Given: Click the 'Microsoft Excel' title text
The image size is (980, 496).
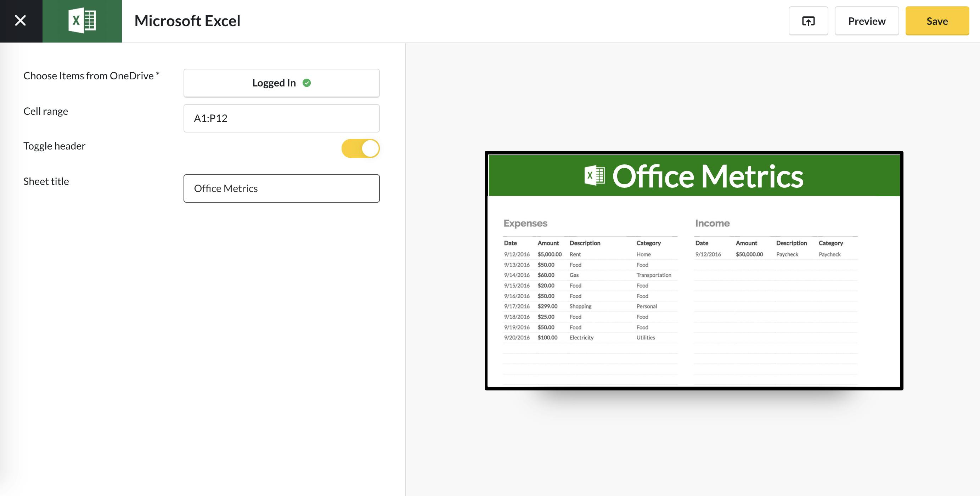Looking at the screenshot, I should tap(187, 21).
